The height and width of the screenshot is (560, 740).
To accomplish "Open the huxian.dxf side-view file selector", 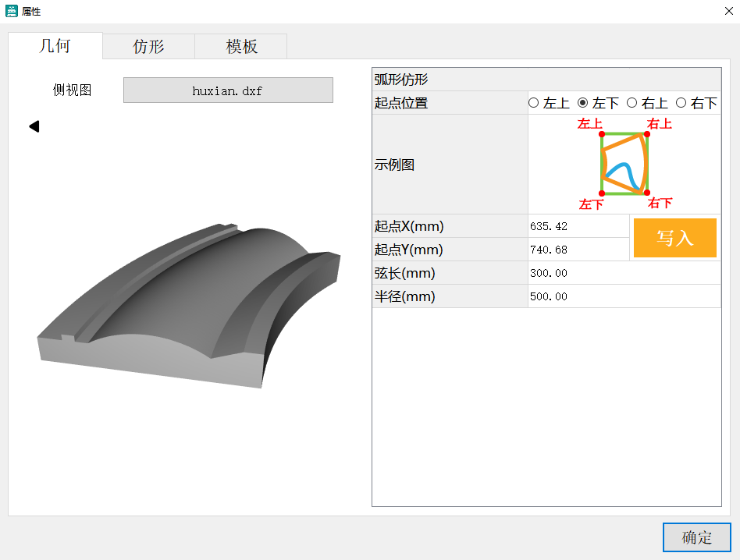I will point(227,90).
